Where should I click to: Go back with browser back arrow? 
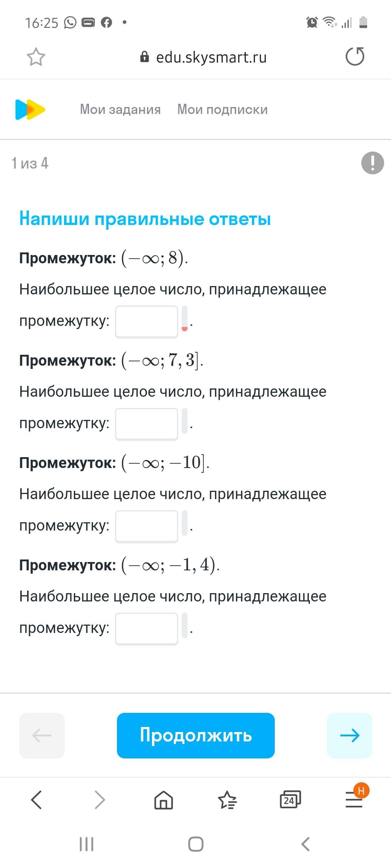37,799
